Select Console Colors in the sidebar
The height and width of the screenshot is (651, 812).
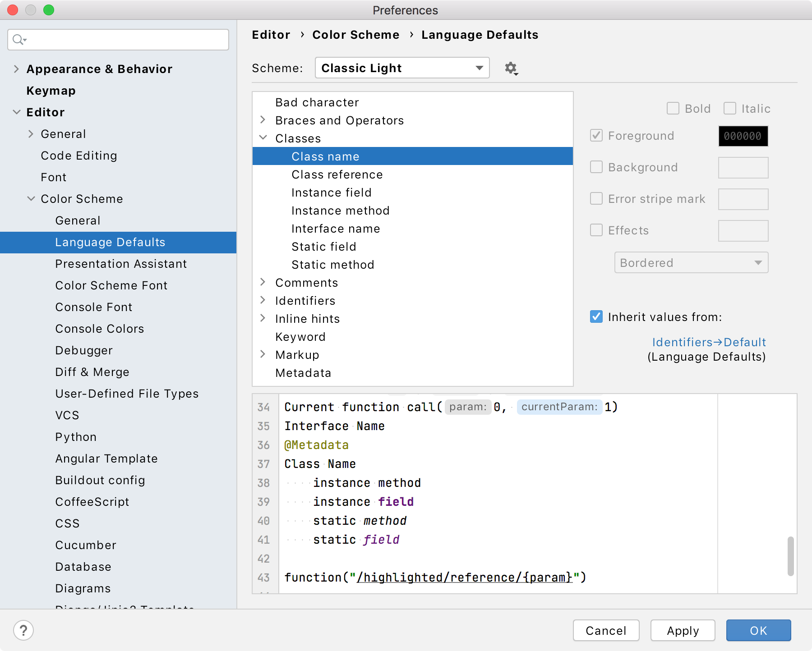tap(99, 329)
